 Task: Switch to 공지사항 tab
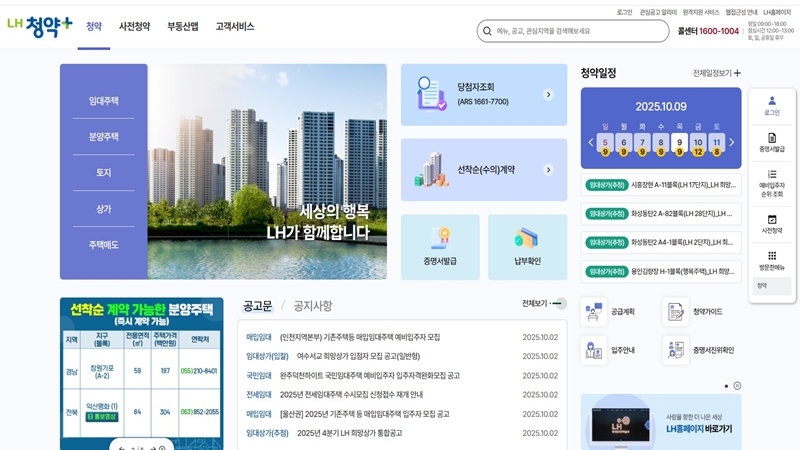click(x=313, y=306)
